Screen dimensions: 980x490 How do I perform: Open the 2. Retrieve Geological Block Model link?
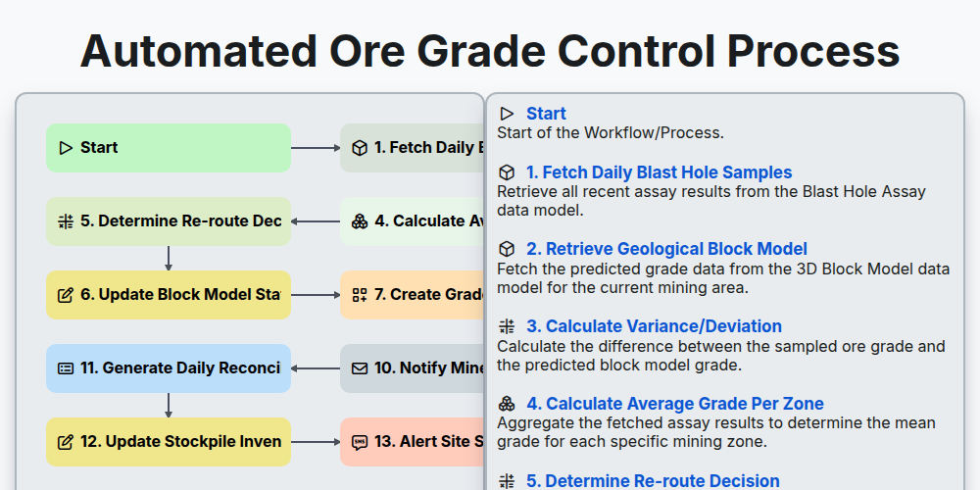pyautogui.click(x=666, y=249)
